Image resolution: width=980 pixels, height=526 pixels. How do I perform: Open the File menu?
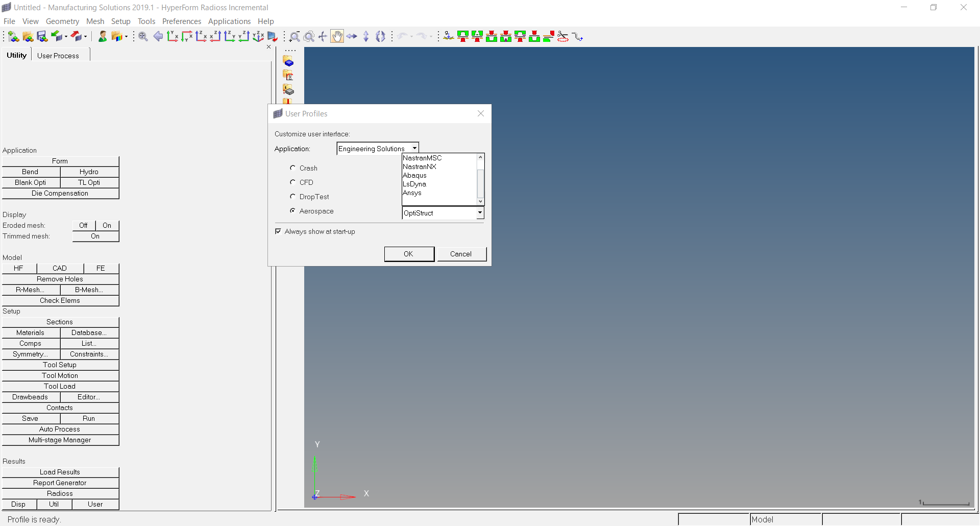click(x=9, y=21)
